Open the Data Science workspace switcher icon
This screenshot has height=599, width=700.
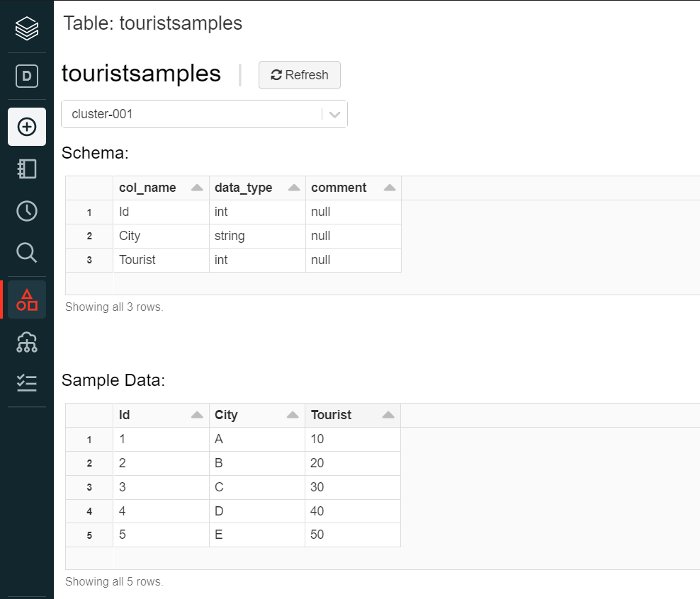click(27, 76)
